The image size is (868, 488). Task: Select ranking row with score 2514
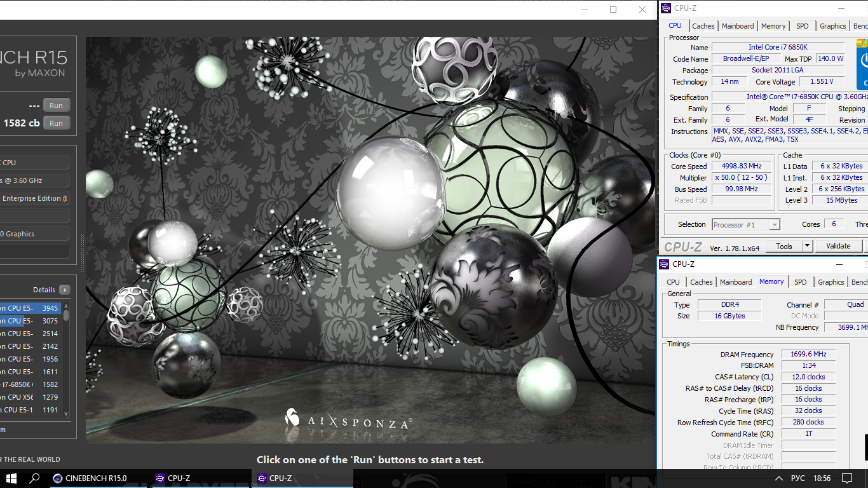[31, 334]
